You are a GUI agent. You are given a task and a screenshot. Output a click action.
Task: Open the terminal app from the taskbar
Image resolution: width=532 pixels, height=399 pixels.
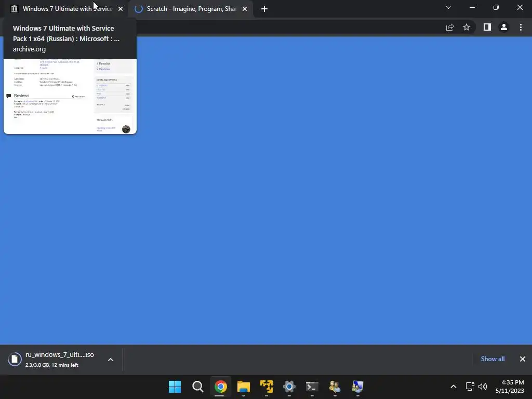[x=312, y=387]
